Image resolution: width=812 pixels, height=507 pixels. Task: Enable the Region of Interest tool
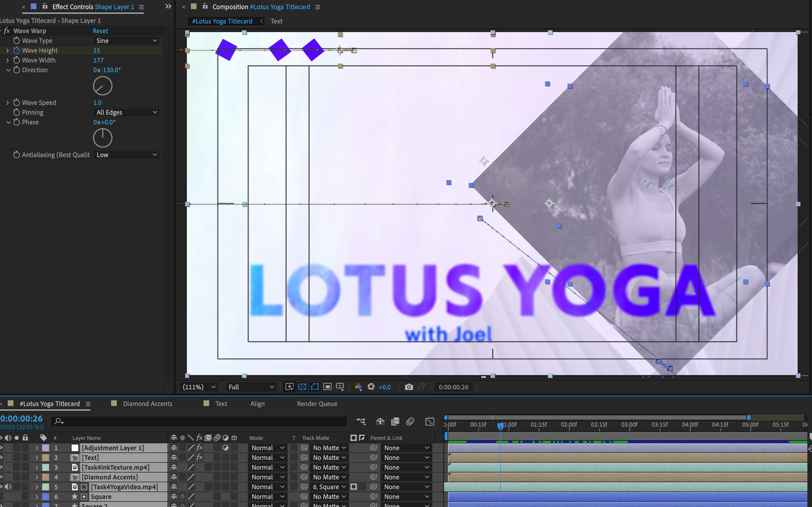[x=315, y=387]
